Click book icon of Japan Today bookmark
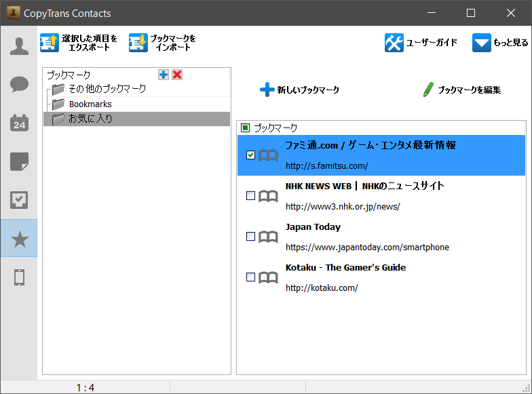 click(x=268, y=237)
